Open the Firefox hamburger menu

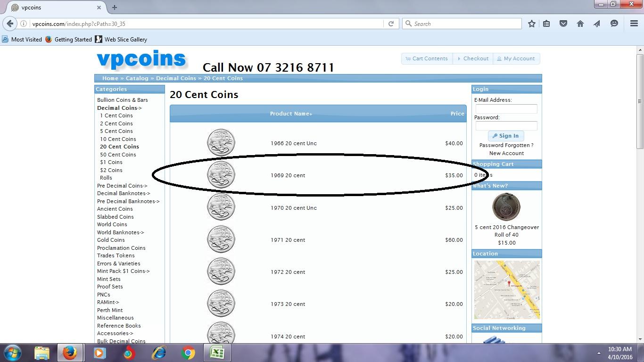(634, 24)
